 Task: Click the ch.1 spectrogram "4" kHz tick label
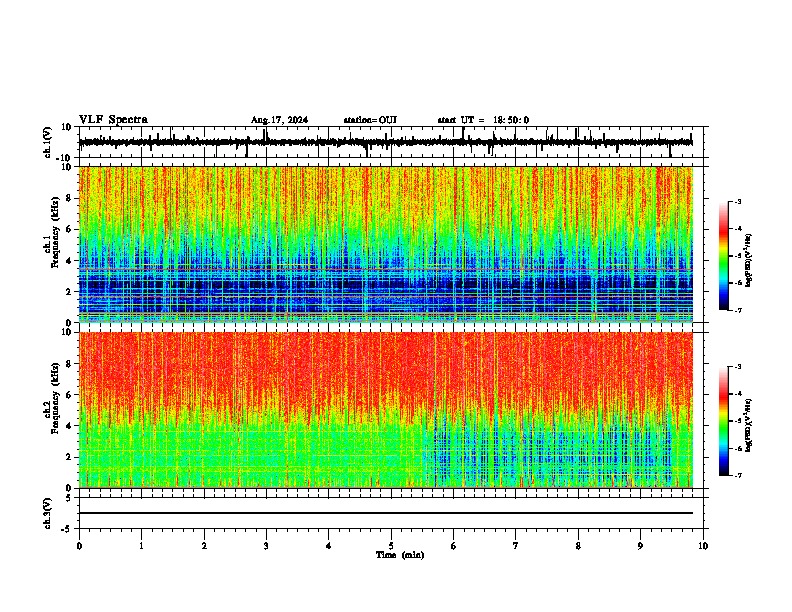(69, 261)
